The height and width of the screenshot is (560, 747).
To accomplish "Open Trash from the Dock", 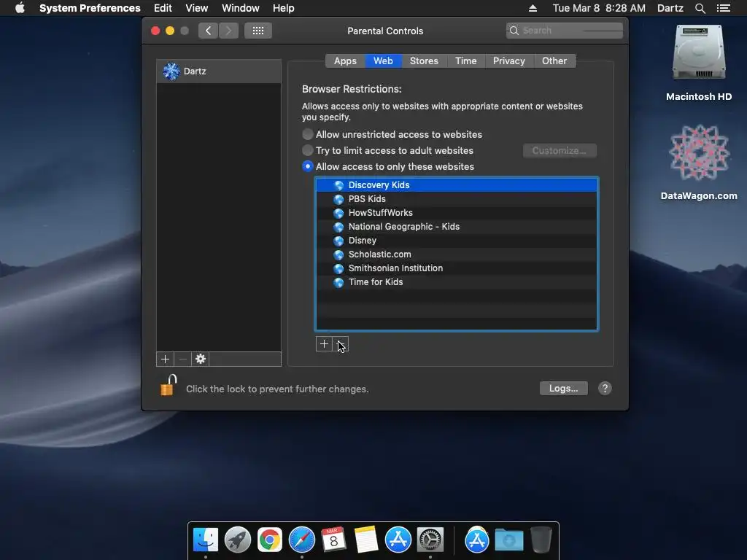I will (x=541, y=540).
